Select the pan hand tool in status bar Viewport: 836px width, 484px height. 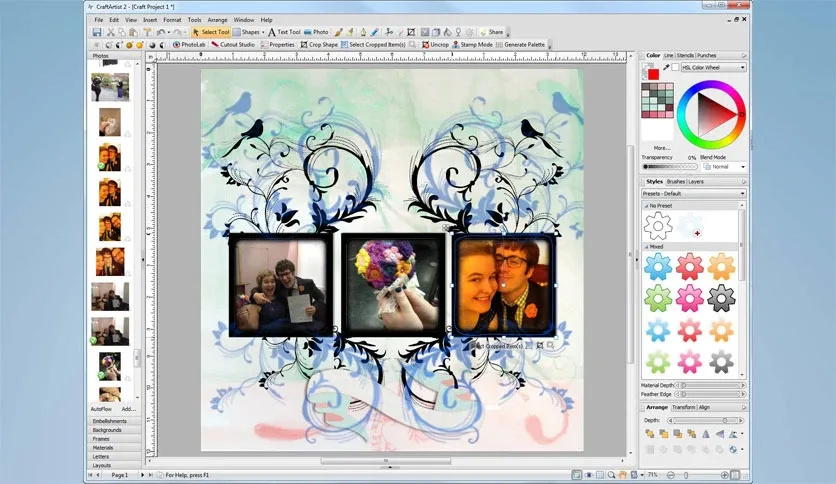pos(622,475)
